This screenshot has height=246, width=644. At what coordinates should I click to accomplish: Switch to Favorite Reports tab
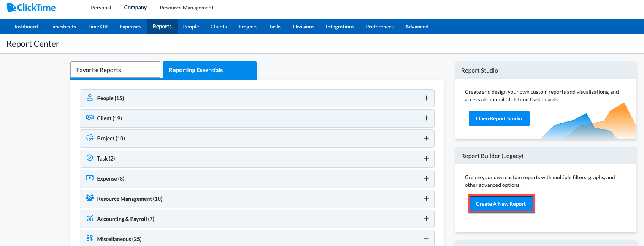pos(115,70)
